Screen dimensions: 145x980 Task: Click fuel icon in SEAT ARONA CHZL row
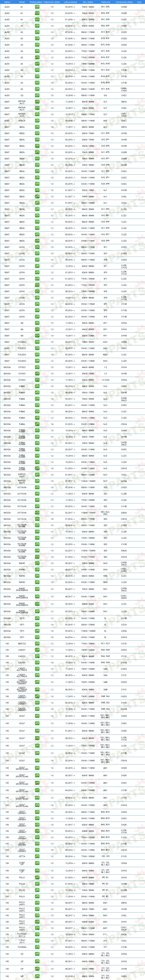[x=37, y=108]
